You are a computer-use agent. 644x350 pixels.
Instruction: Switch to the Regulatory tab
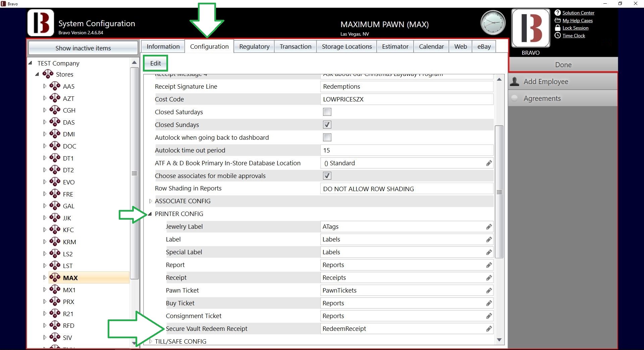(x=254, y=46)
